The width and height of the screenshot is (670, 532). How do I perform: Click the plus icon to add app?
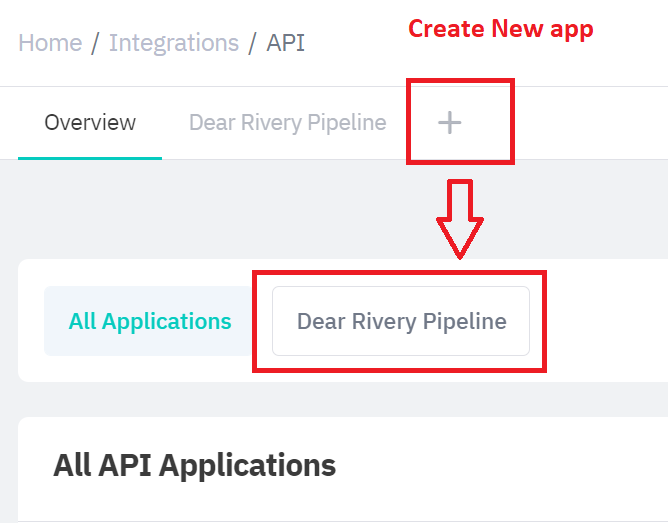pos(450,123)
